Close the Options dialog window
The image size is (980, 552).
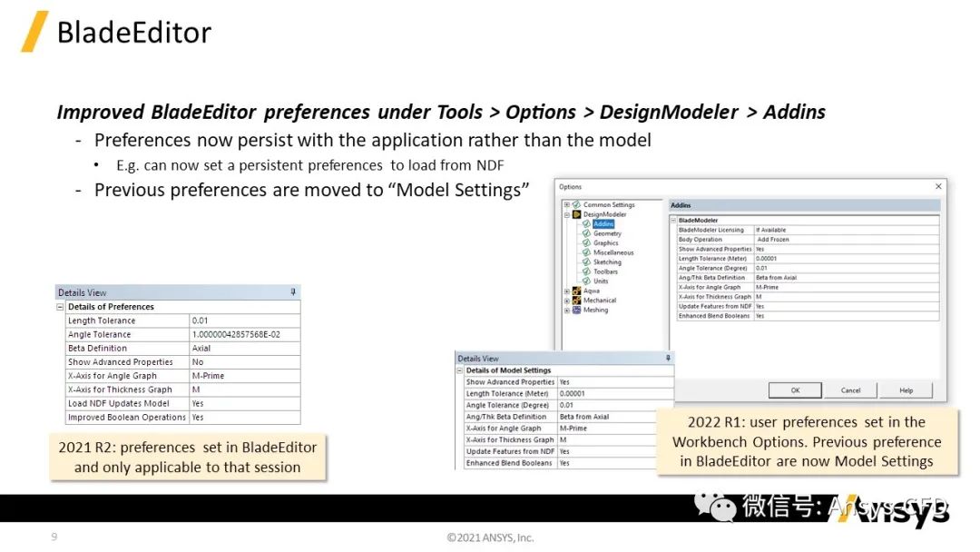(938, 186)
